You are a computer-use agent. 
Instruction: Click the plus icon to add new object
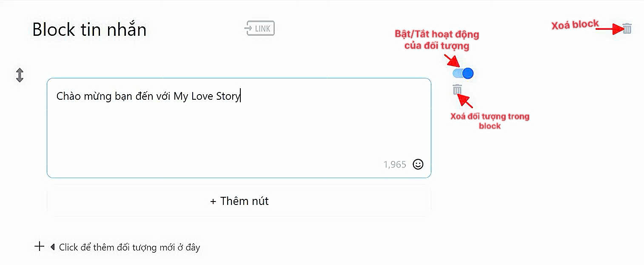[39, 246]
